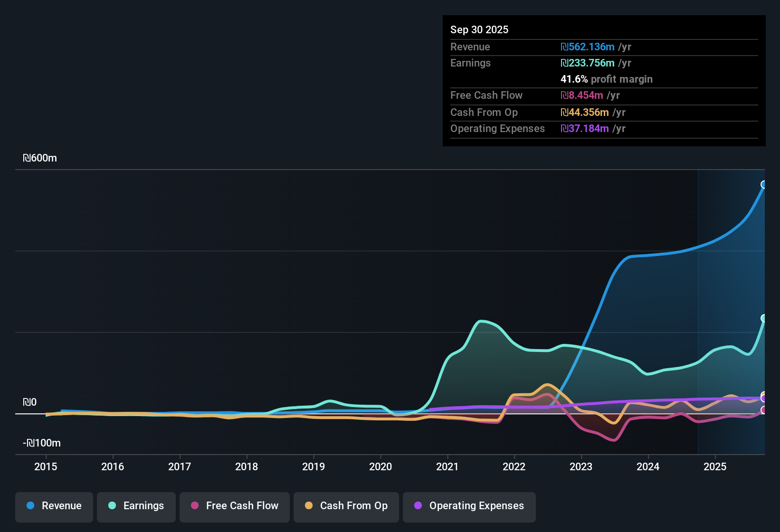Click the purple Operating Expenses legend dot
The width and height of the screenshot is (780, 532).
coord(418,506)
